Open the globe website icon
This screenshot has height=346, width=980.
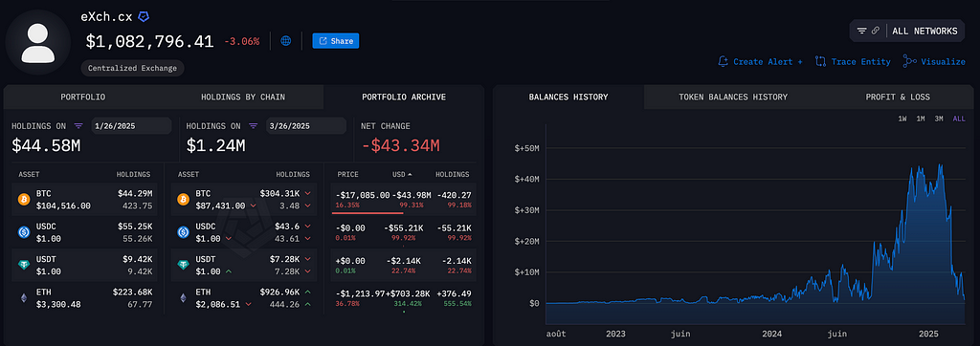286,41
